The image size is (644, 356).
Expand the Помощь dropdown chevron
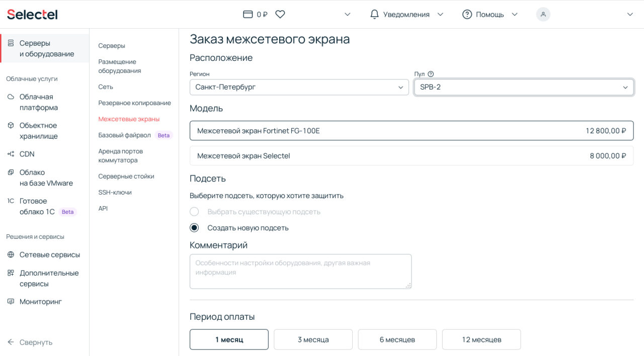click(x=514, y=15)
